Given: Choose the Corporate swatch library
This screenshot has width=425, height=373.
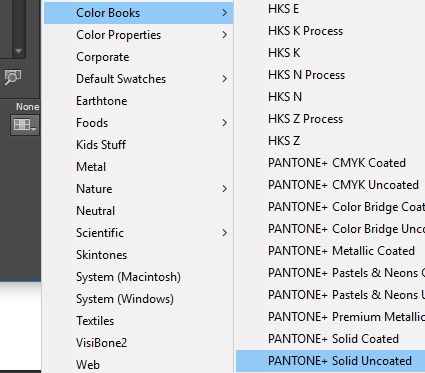Looking at the screenshot, I should click(x=138, y=57).
